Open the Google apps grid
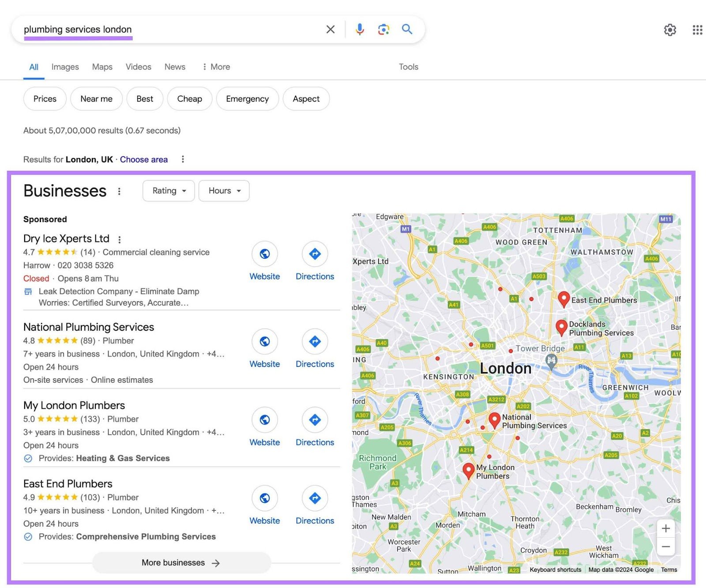The width and height of the screenshot is (706, 588). 696,30
